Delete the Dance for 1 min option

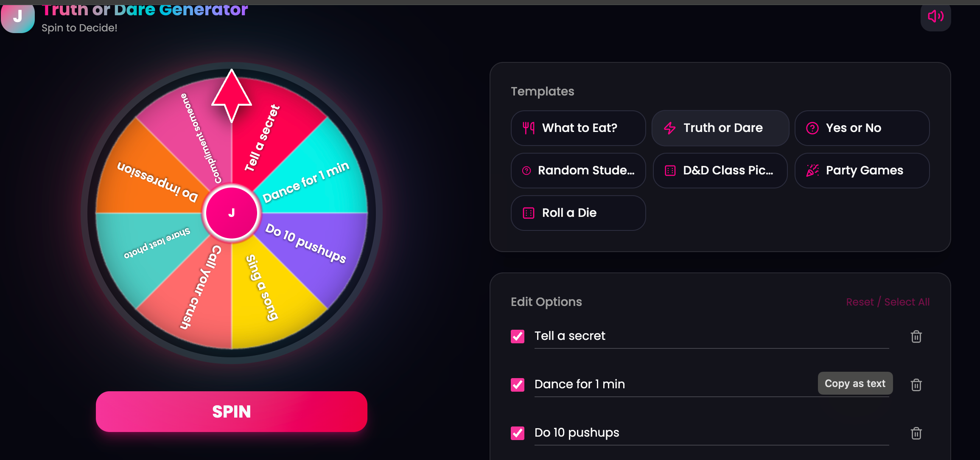916,385
